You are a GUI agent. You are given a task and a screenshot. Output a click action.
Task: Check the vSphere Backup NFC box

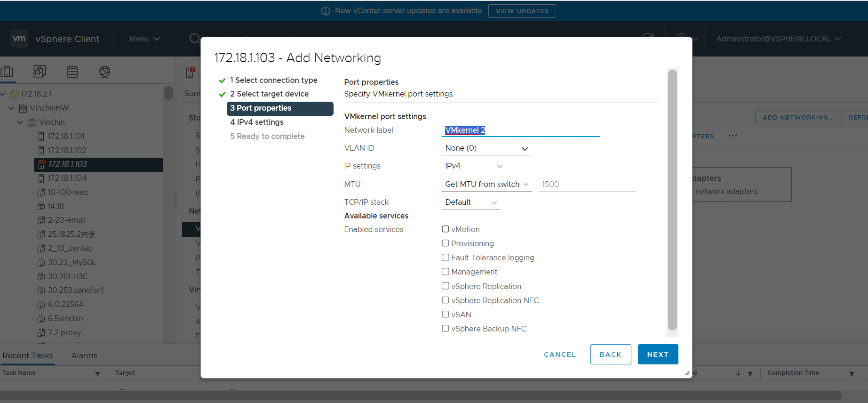446,328
